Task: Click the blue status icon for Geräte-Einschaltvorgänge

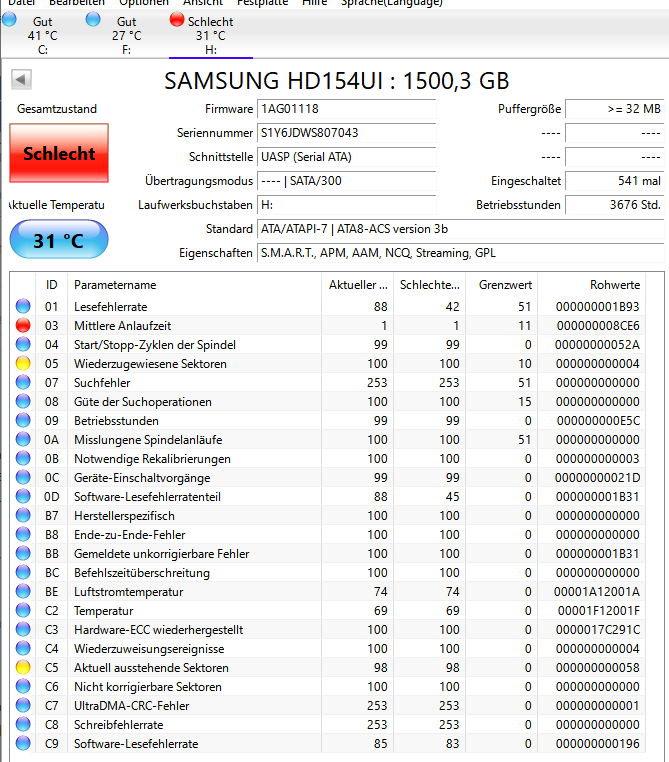Action: pos(23,477)
